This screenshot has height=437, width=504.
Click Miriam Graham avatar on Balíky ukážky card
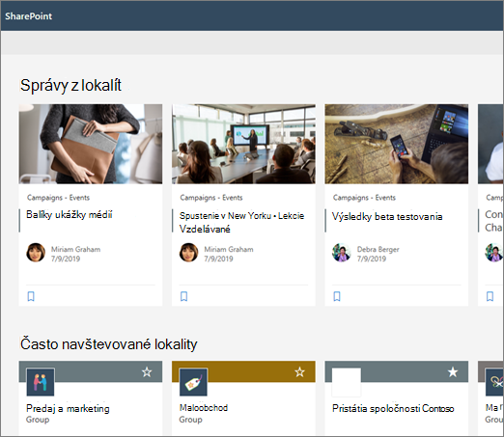click(x=36, y=253)
